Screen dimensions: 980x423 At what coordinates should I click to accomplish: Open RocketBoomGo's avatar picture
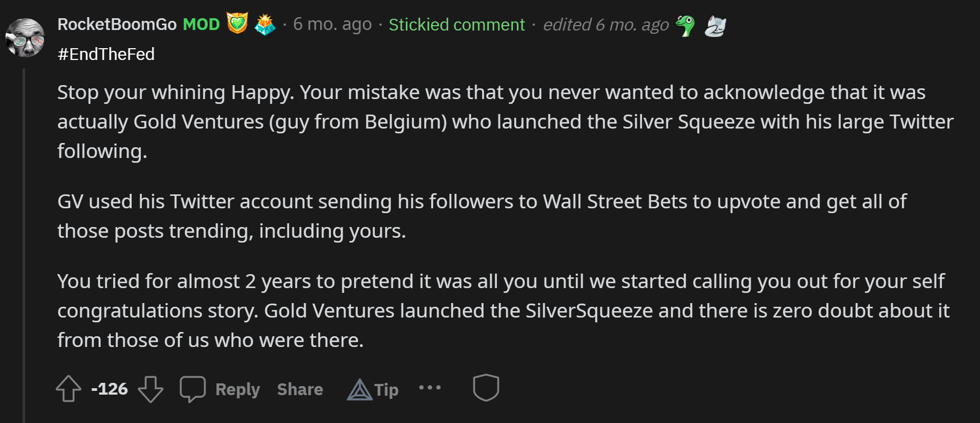[25, 37]
